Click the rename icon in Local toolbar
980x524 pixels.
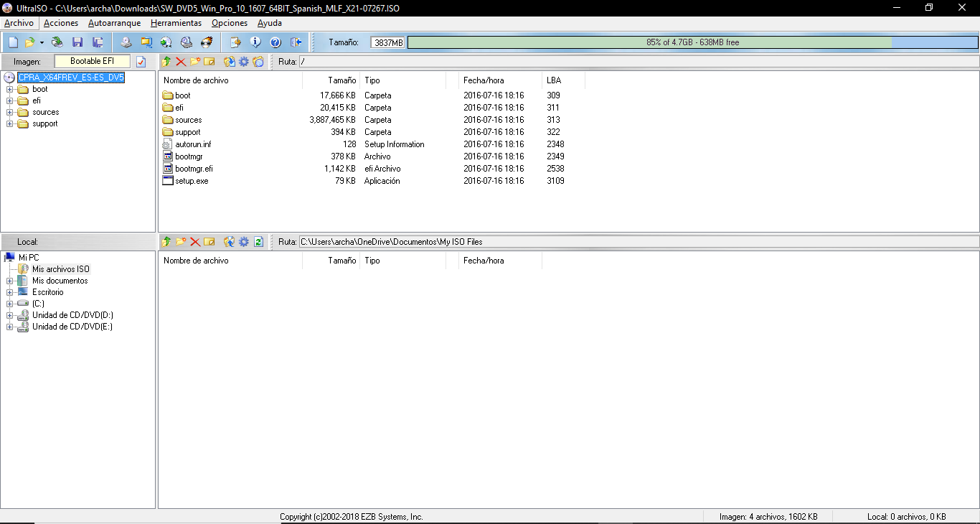pos(209,242)
